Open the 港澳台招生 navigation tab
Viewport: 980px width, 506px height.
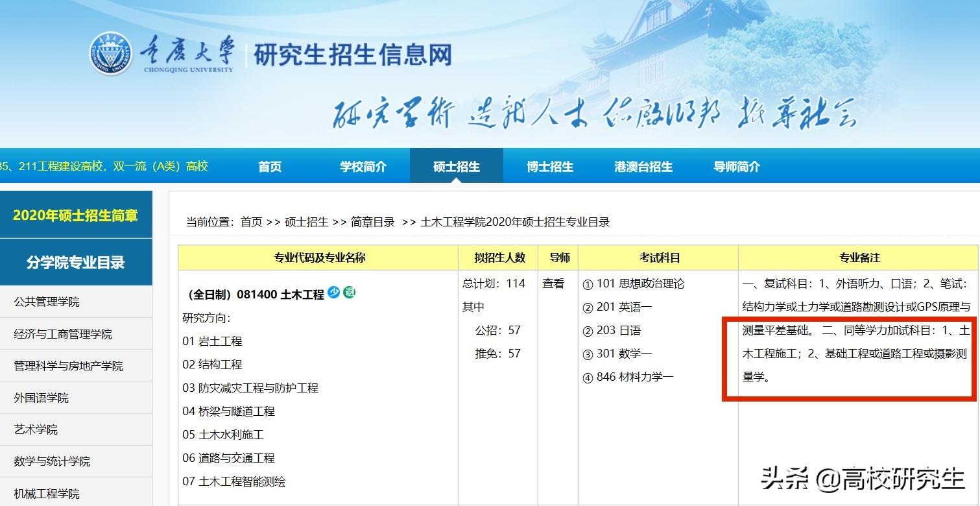(x=643, y=166)
